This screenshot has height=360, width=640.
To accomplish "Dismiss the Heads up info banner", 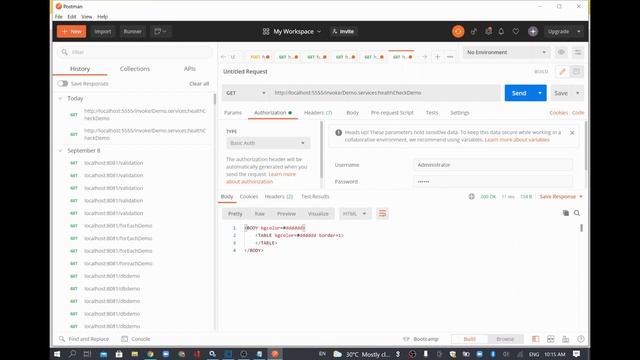I will tap(572, 133).
